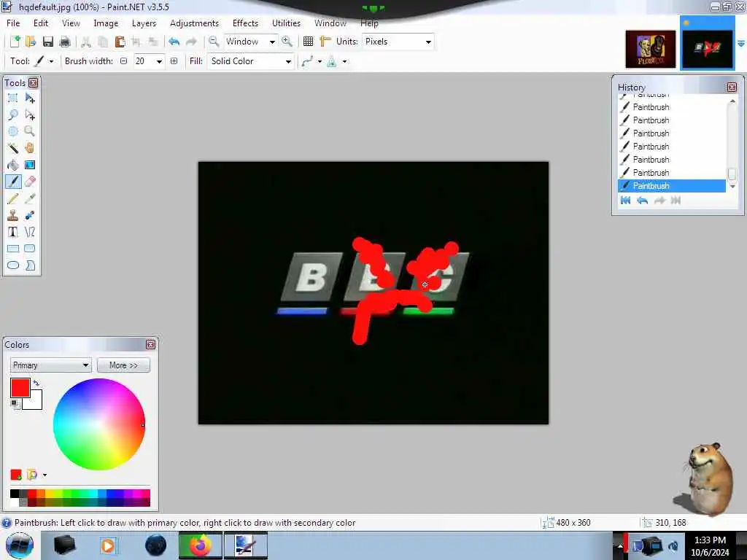Select the Rectangle shape tool
The image size is (747, 560).
pos(13,249)
